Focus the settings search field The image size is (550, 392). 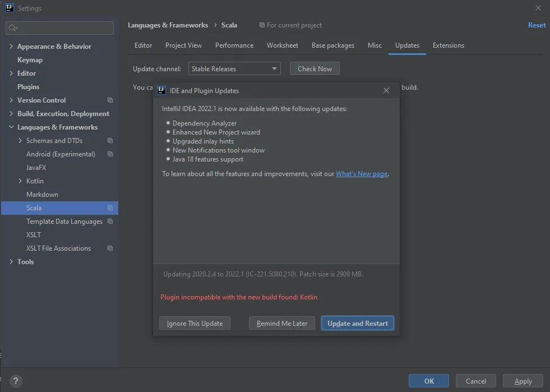[59, 28]
